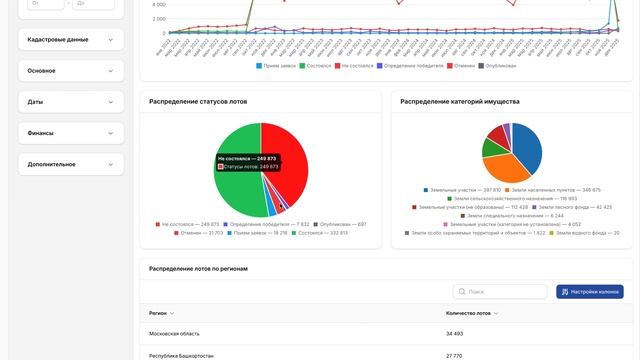Expand the Даты filter section
The height and width of the screenshot is (360, 640).
(71, 102)
